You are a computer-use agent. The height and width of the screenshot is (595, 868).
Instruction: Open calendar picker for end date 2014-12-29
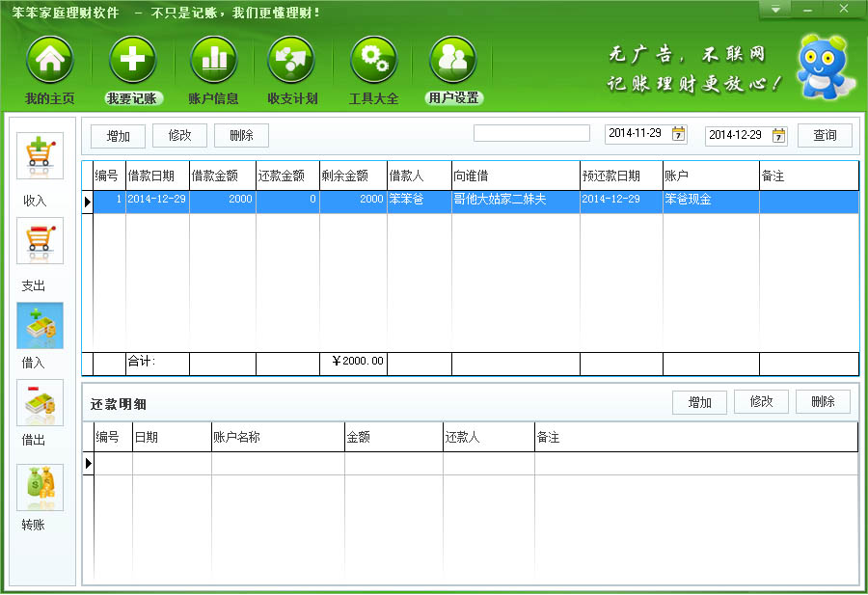coord(778,135)
